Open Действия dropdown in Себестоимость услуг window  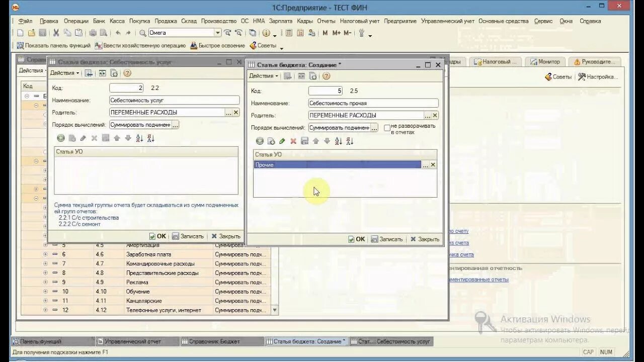64,73
